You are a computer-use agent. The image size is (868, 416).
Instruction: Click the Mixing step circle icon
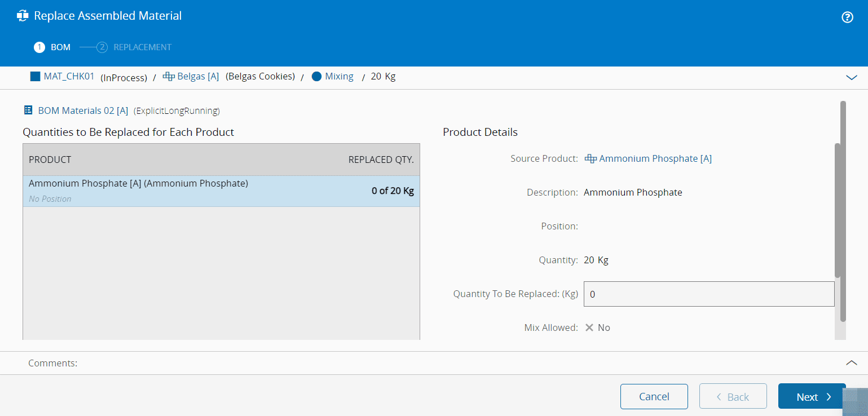click(x=316, y=77)
